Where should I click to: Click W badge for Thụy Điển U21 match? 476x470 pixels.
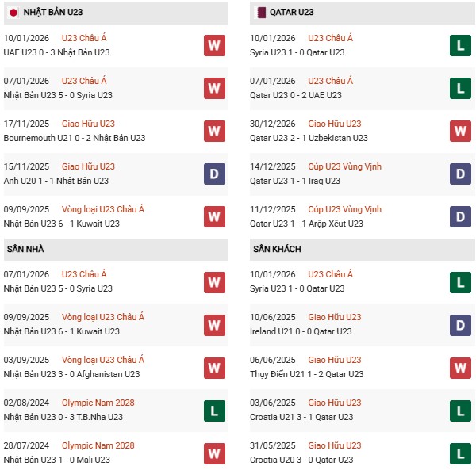(459, 367)
